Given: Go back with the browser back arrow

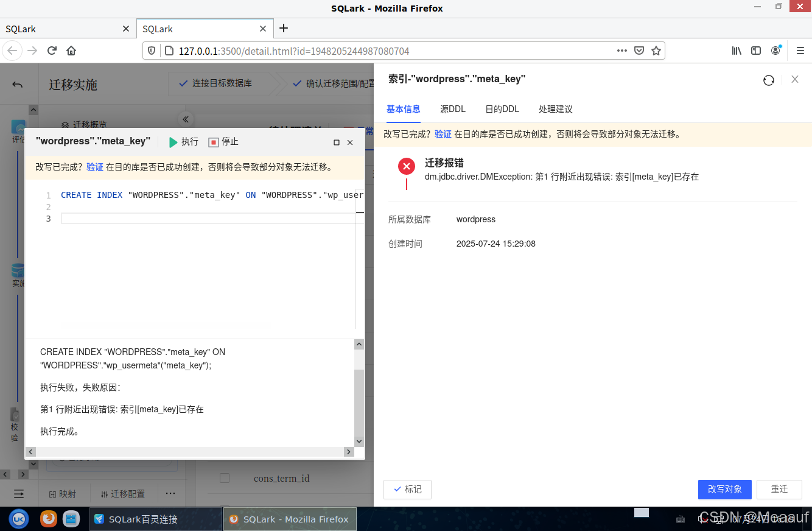Looking at the screenshot, I should pos(13,51).
